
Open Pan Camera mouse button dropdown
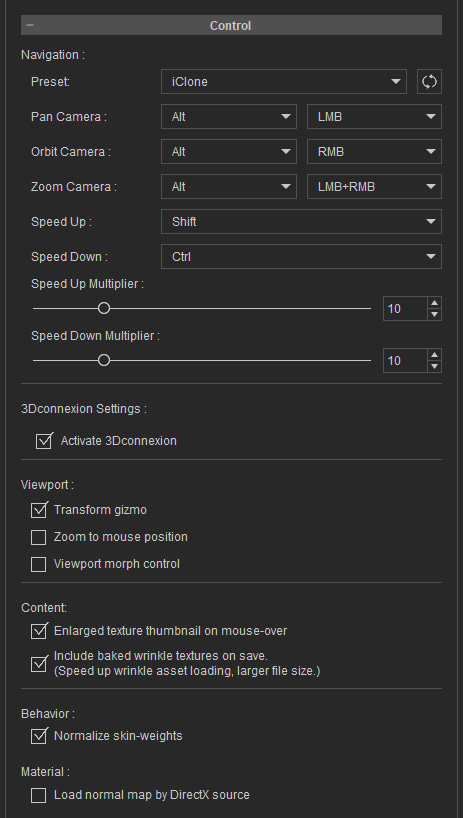click(374, 117)
